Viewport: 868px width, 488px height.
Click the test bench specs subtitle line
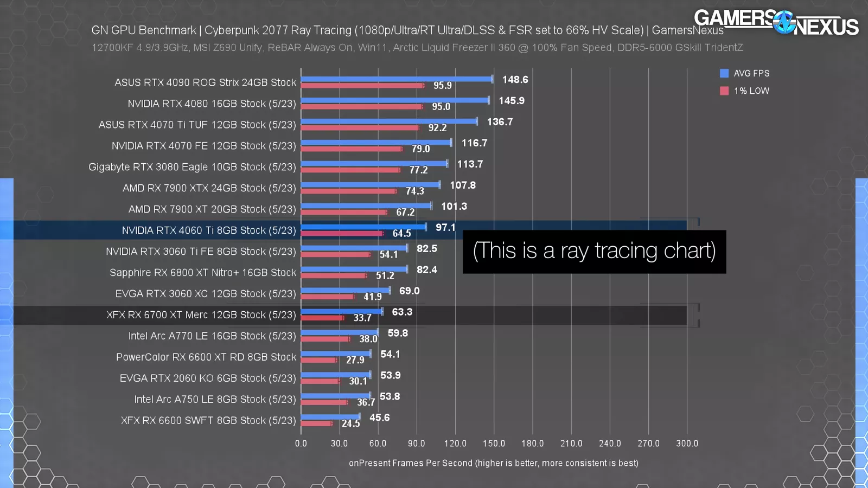417,48
